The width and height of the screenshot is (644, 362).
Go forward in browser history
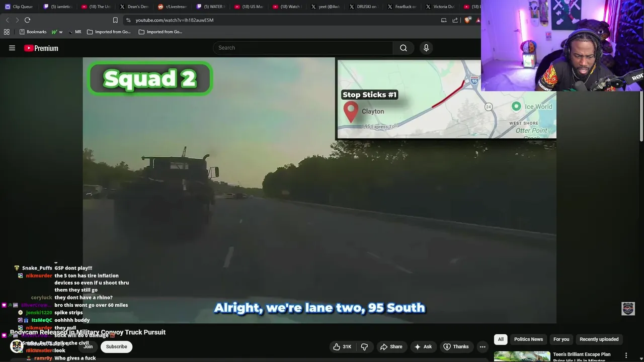click(x=17, y=20)
